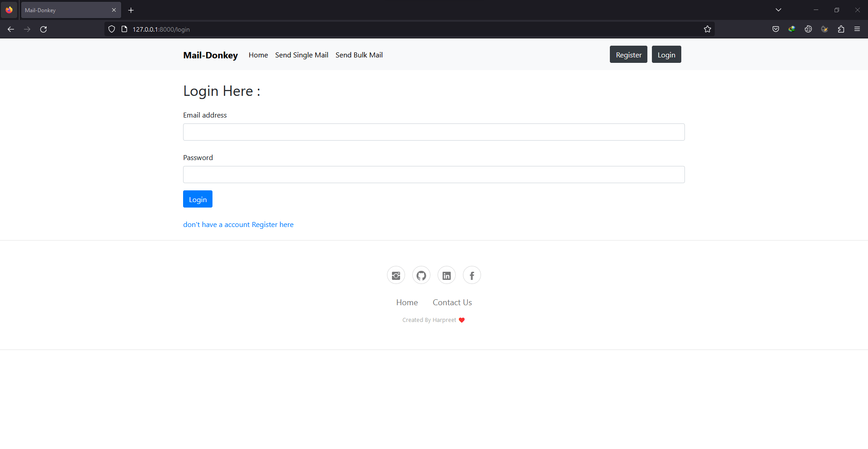Click the Instagram icon in the footer
868x449 pixels.
click(x=396, y=275)
